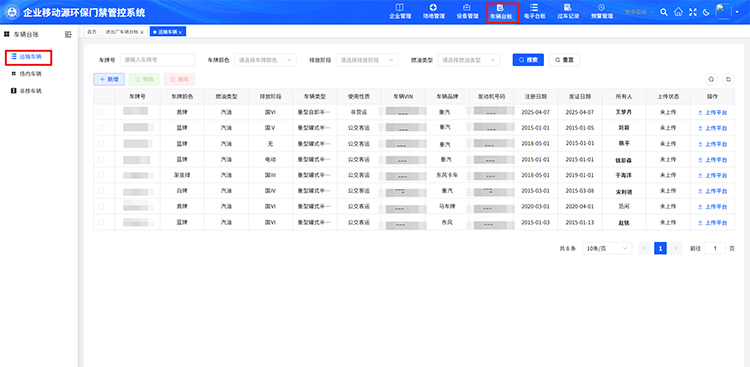The image size is (750, 367).
Task: Open 预警管理 in the top navigation
Action: pyautogui.click(x=602, y=11)
